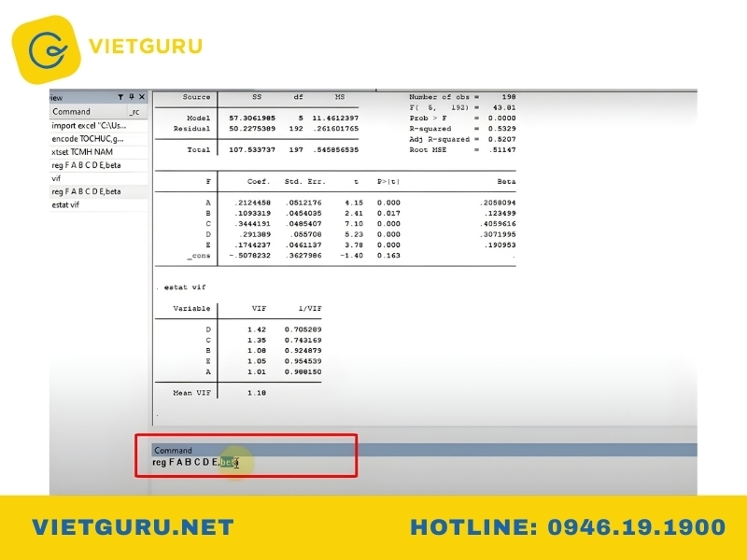Viewport: 747px width, 560px height.
Task: Click the 'Coef.' column header
Action: coord(259,181)
